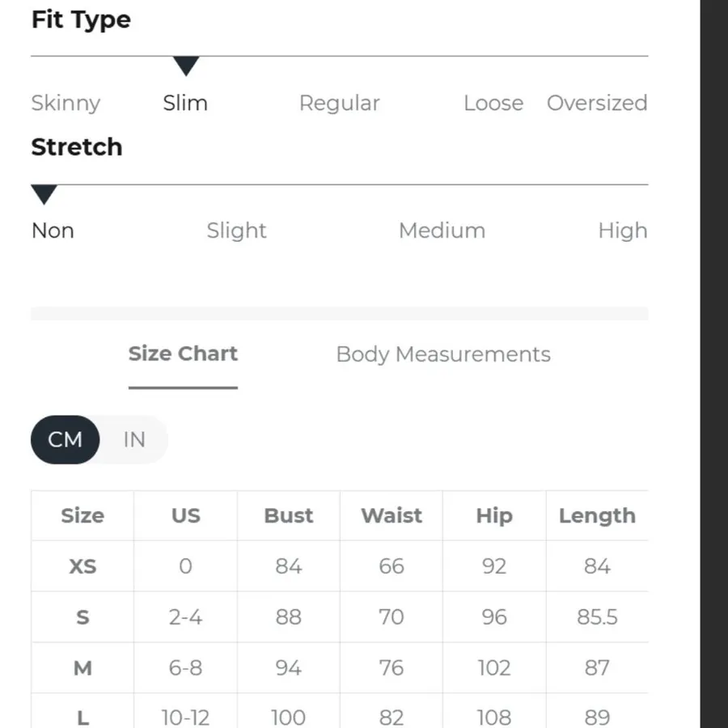Click the S row US size 2-4 cell

(186, 617)
